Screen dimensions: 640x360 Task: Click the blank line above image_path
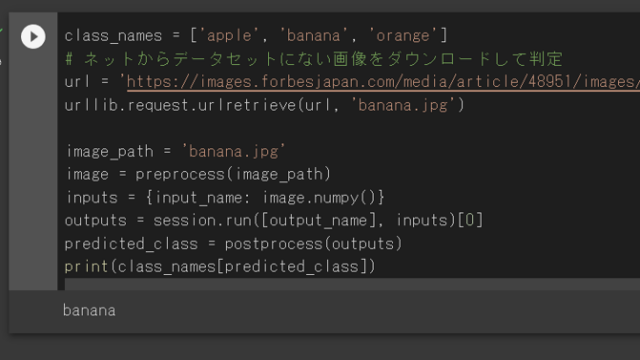pos(352,129)
